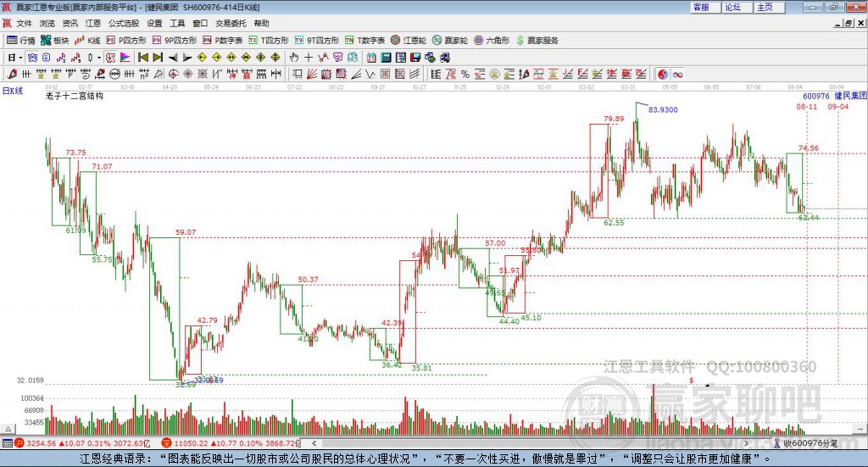Open the P数字表 tool
The image size is (868, 467).
click(223, 41)
